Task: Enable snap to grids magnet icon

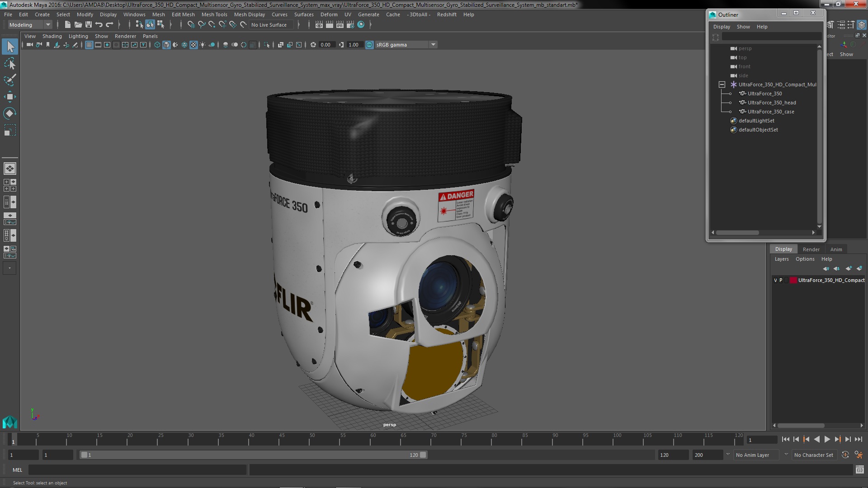Action: 191,25
